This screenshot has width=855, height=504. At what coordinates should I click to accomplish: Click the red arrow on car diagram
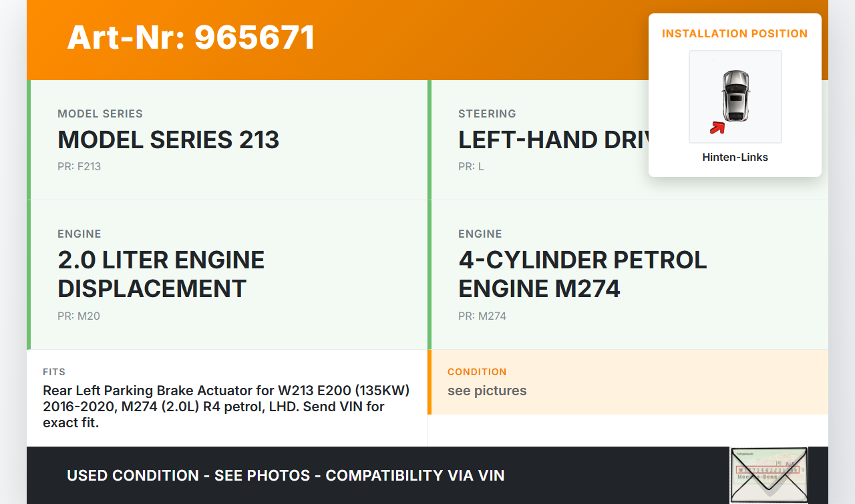tap(717, 127)
